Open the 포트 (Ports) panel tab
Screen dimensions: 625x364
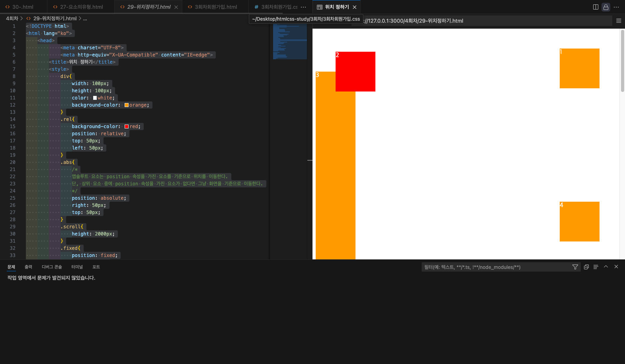point(96,267)
